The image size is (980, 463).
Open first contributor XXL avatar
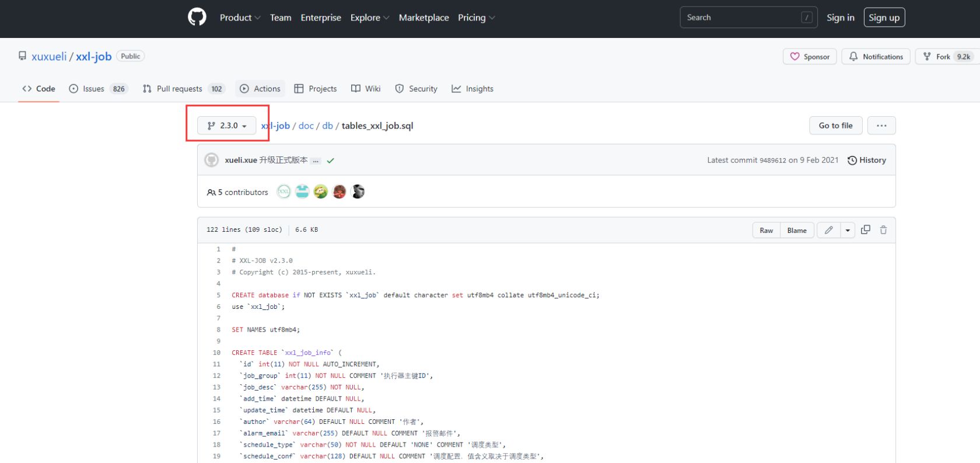point(283,192)
